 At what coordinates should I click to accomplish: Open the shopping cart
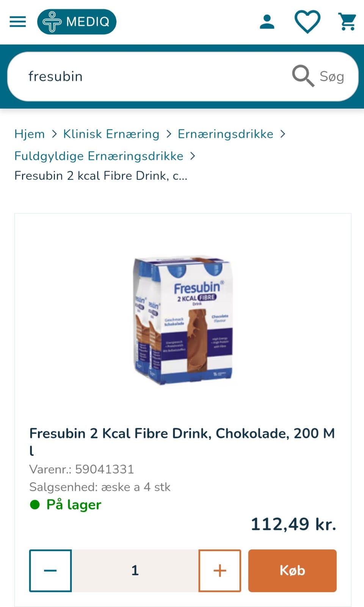click(347, 22)
